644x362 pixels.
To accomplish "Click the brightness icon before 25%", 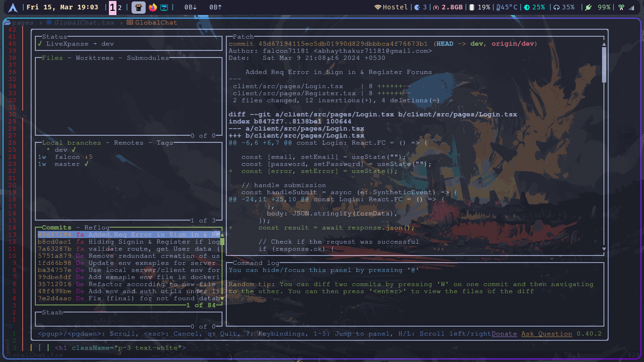I will pos(527,7).
